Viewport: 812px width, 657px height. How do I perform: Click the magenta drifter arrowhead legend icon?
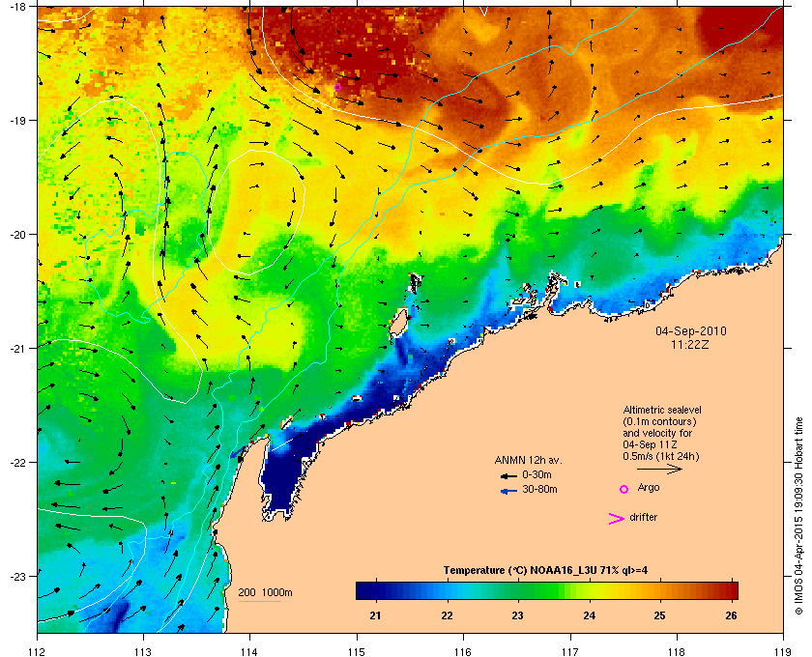[617, 519]
